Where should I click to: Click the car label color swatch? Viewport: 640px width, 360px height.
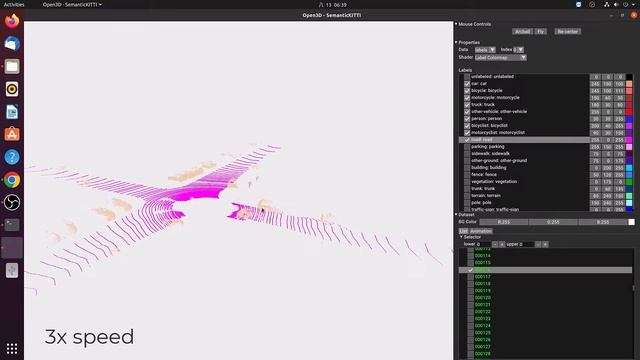629,84
